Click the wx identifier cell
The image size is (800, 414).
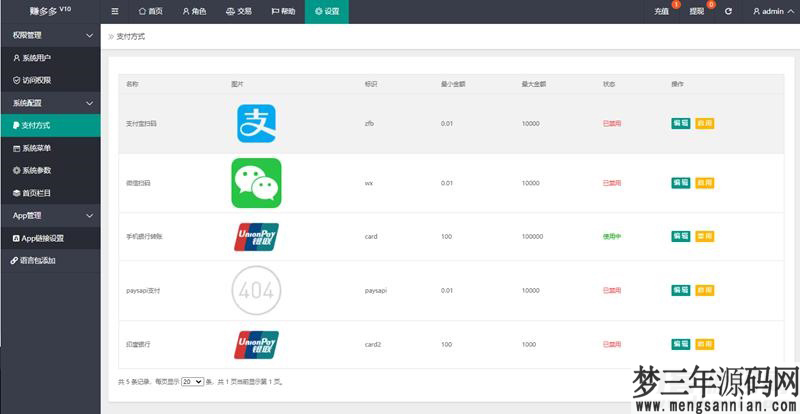[x=369, y=183]
